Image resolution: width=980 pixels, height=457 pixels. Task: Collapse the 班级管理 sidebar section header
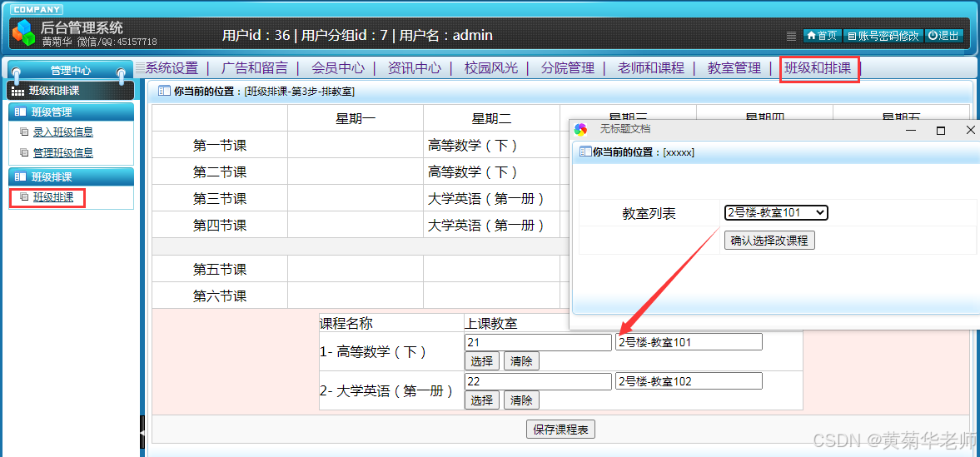[72, 112]
